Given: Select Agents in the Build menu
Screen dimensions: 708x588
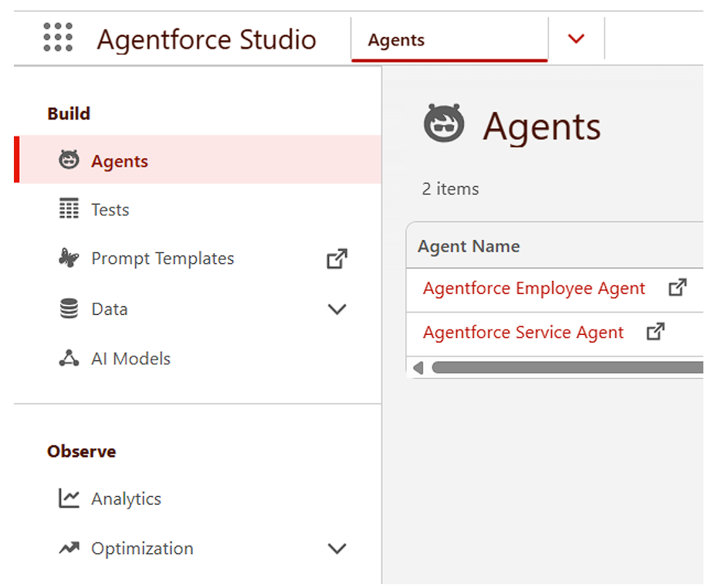Looking at the screenshot, I should click(198, 159).
